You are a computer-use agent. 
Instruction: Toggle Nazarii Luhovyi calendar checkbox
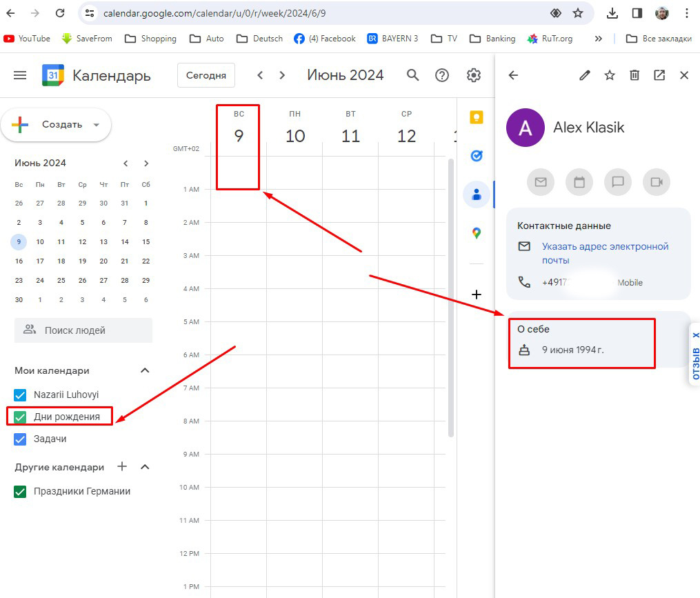[x=20, y=395]
